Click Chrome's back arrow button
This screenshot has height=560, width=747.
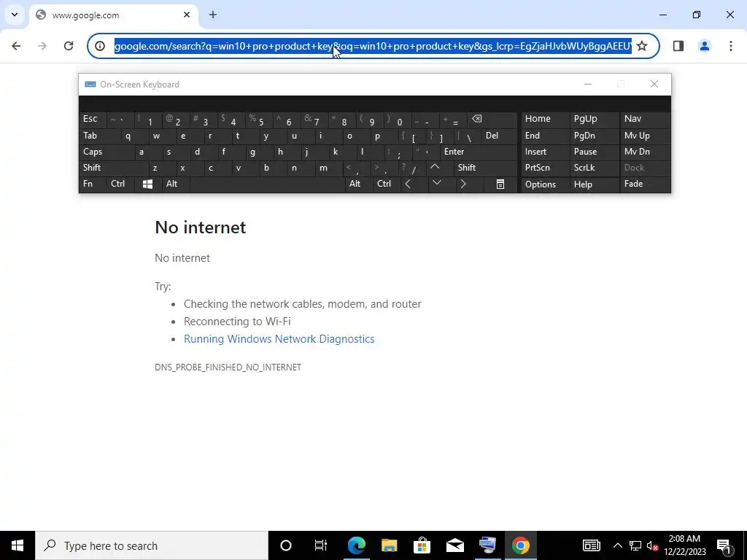coord(16,46)
